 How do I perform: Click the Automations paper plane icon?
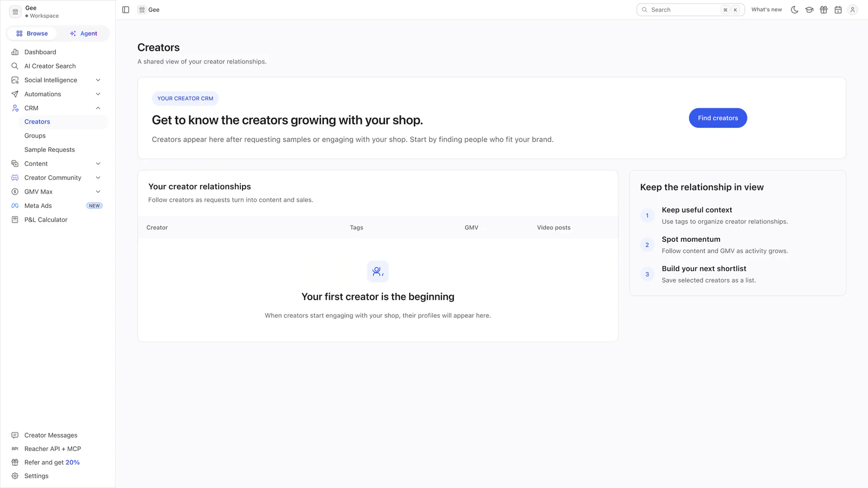pyautogui.click(x=15, y=94)
